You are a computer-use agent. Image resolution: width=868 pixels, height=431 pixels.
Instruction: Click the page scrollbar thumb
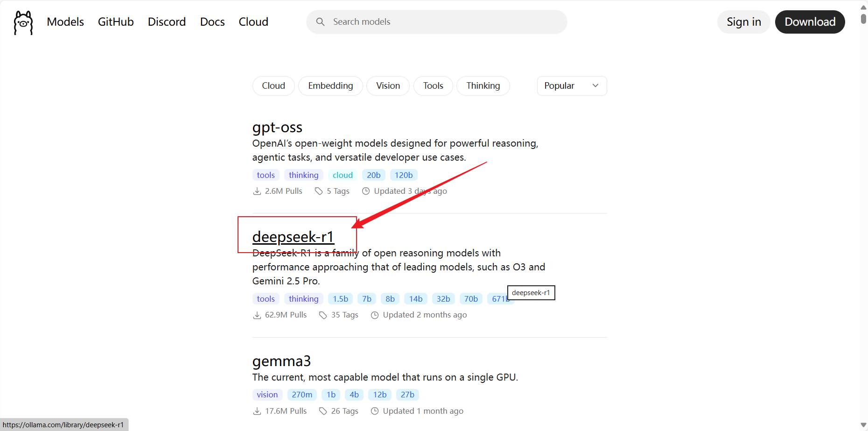pos(863,19)
